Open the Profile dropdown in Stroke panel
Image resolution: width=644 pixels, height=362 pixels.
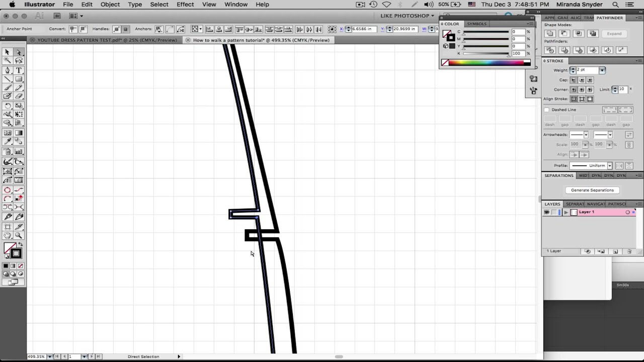(x=609, y=165)
